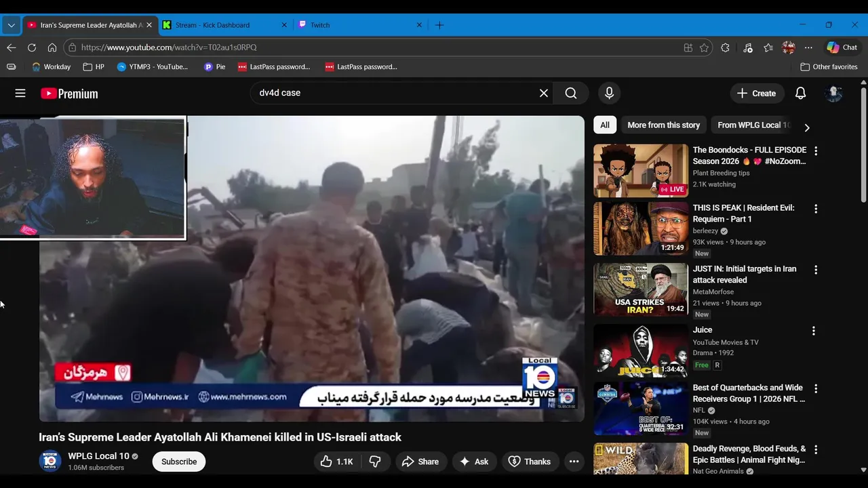
Task: Click the video title text
Action: tap(220, 437)
